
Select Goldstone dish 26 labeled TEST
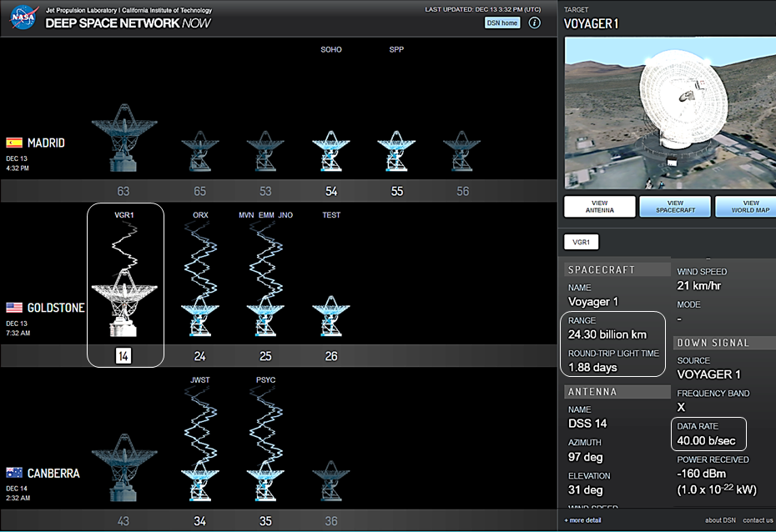pyautogui.click(x=331, y=315)
